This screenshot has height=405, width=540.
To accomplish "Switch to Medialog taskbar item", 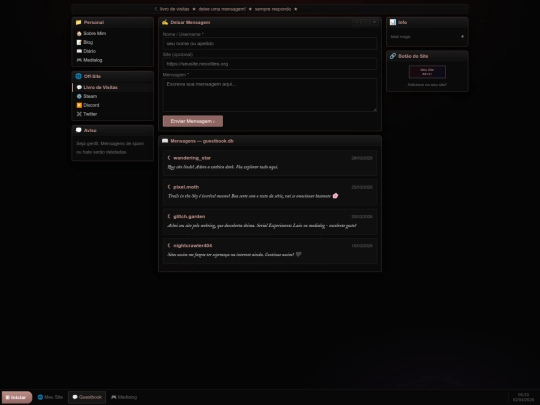I will tap(124, 397).
